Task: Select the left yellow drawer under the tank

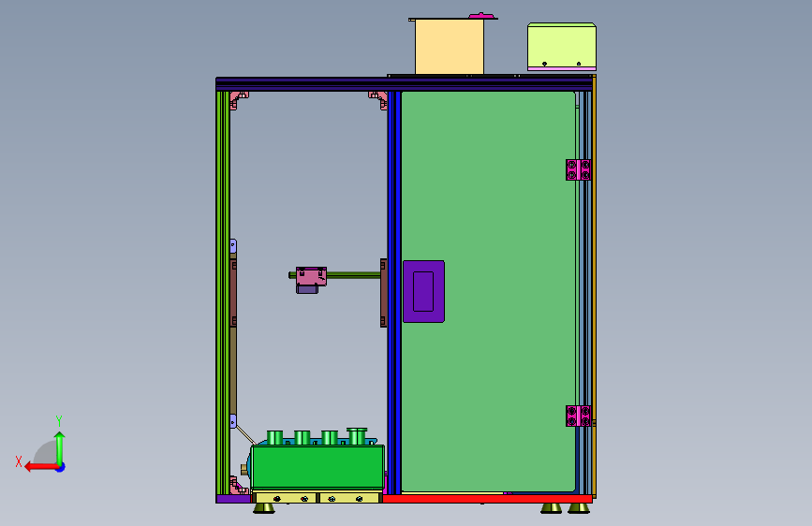Action: click(286, 498)
